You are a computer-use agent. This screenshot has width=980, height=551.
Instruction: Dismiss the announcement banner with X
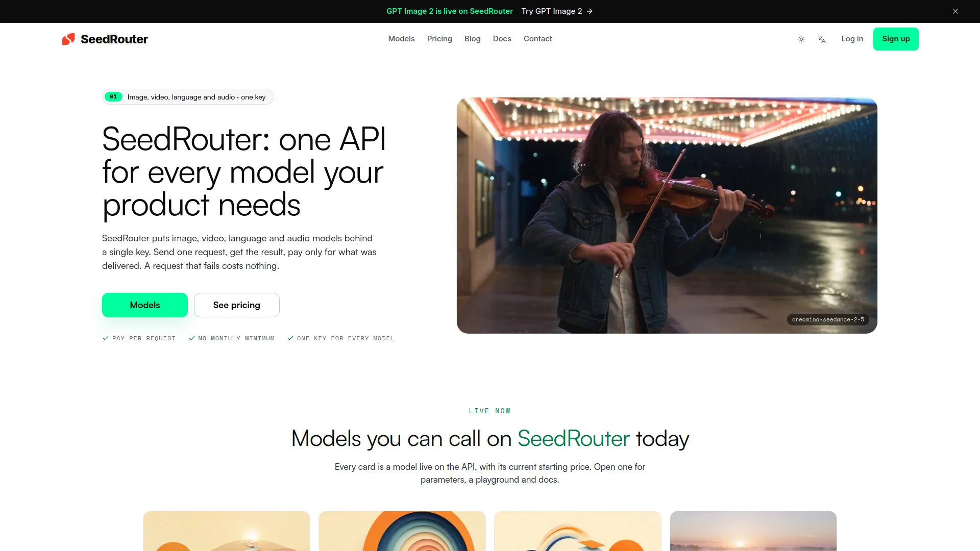coord(955,11)
